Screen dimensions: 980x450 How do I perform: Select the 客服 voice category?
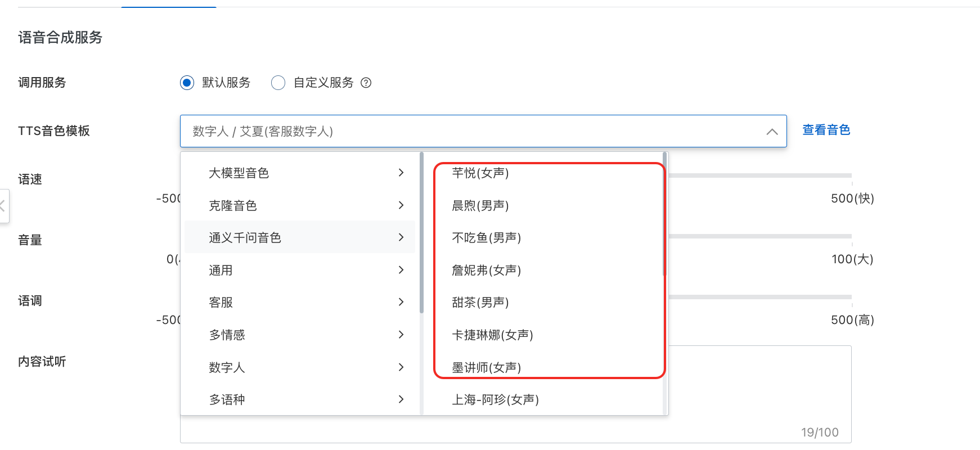[221, 303]
